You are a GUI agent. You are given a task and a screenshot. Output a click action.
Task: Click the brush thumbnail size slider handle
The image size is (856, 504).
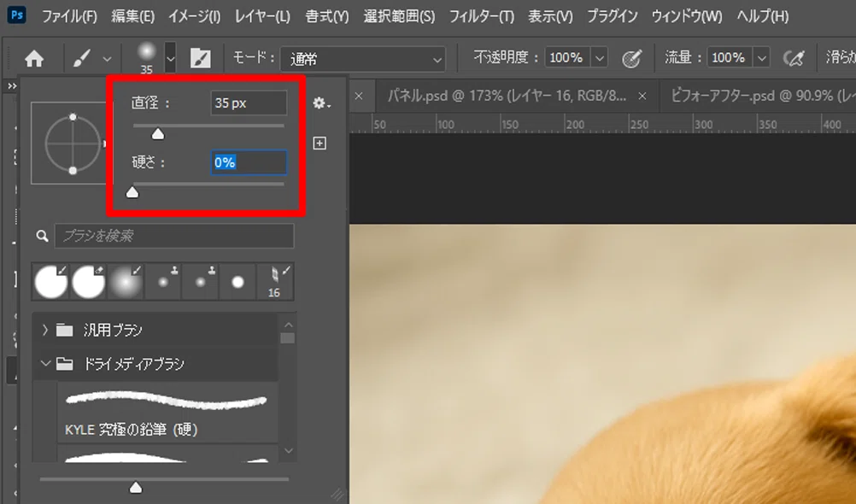click(135, 487)
